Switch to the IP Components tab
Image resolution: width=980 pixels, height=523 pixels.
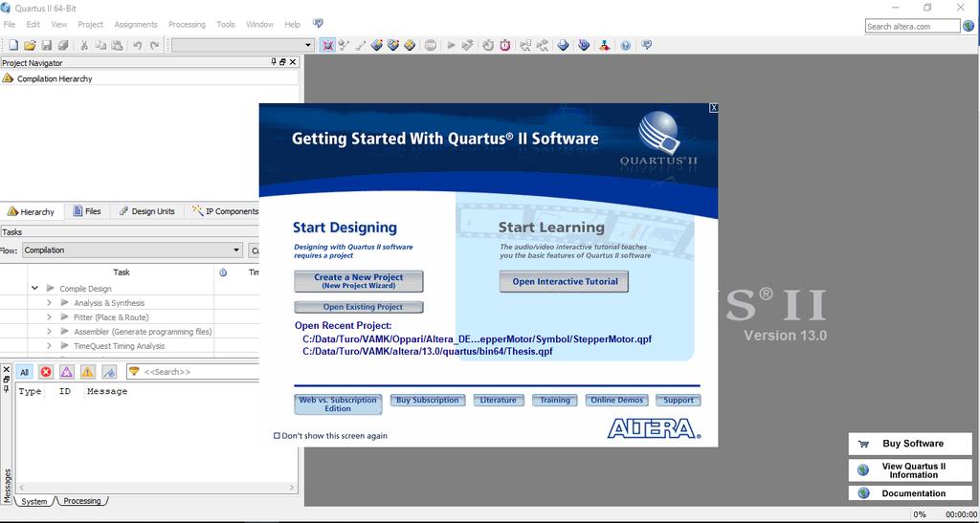click(225, 211)
